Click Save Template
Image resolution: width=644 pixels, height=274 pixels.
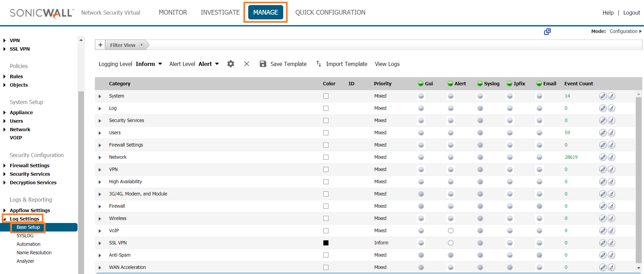[x=283, y=64]
